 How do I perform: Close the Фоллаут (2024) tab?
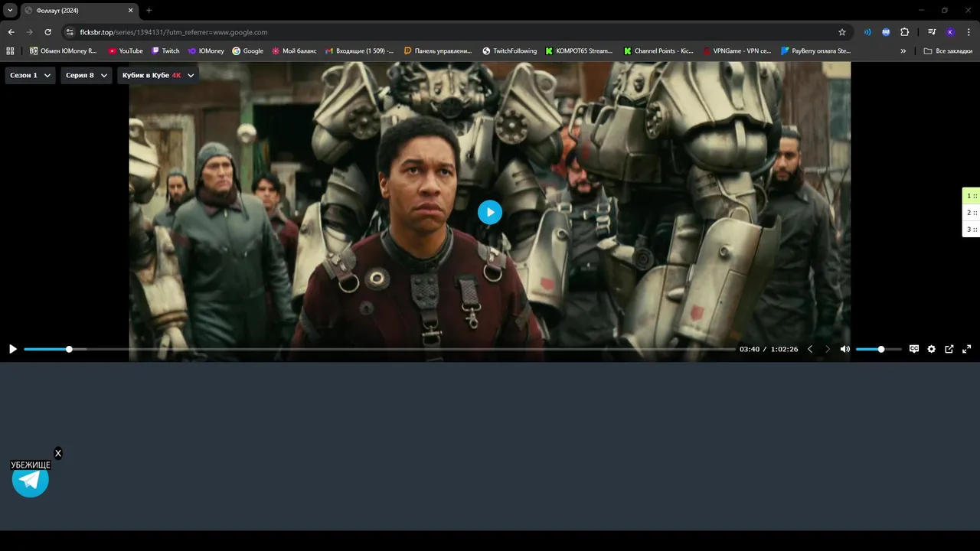click(130, 10)
